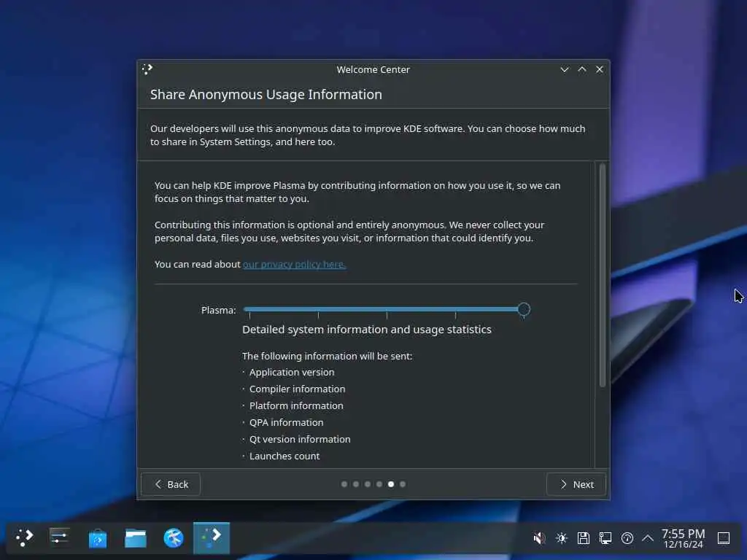Launch Konqueror web browser from taskbar
The height and width of the screenshot is (560, 747).
click(174, 538)
